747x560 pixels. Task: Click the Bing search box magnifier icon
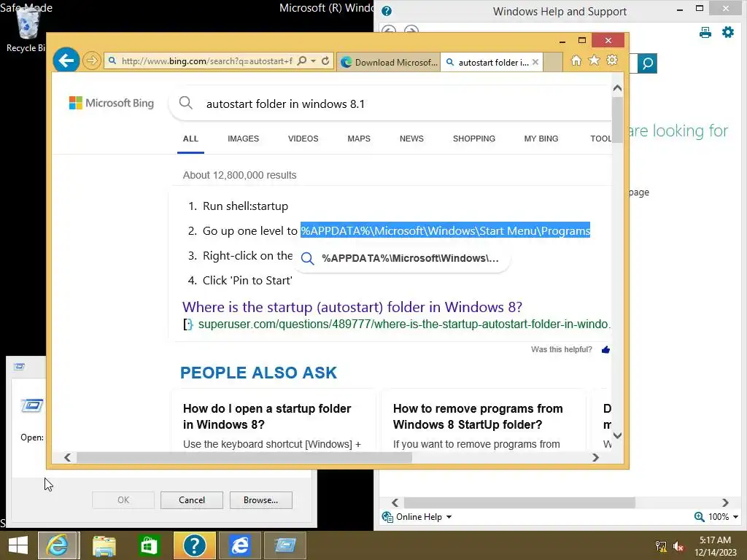pyautogui.click(x=185, y=103)
